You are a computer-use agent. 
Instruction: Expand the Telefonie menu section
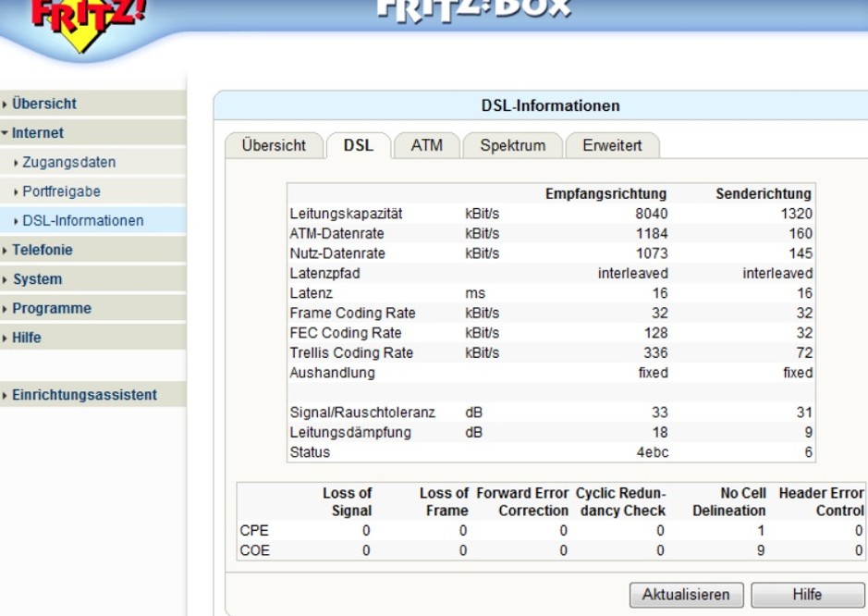pos(42,250)
